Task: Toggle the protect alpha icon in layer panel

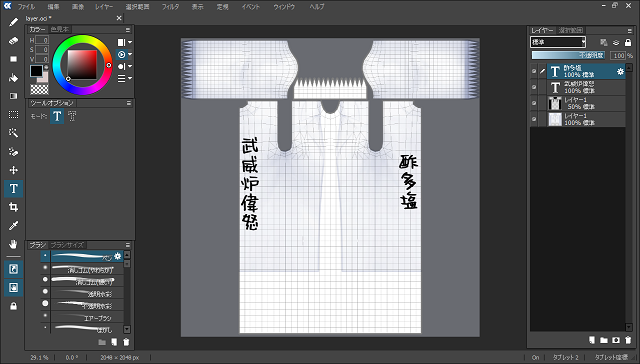Action: [604, 42]
